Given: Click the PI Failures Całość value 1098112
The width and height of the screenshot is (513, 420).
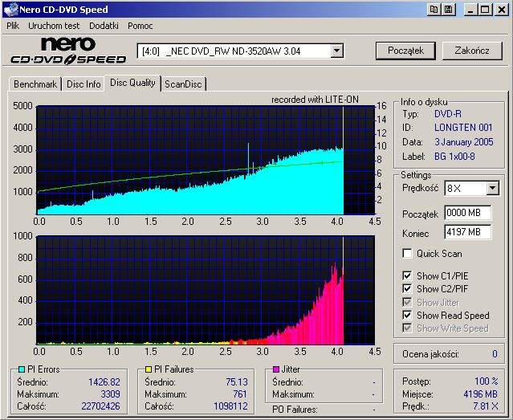Looking at the screenshot, I should point(230,406).
